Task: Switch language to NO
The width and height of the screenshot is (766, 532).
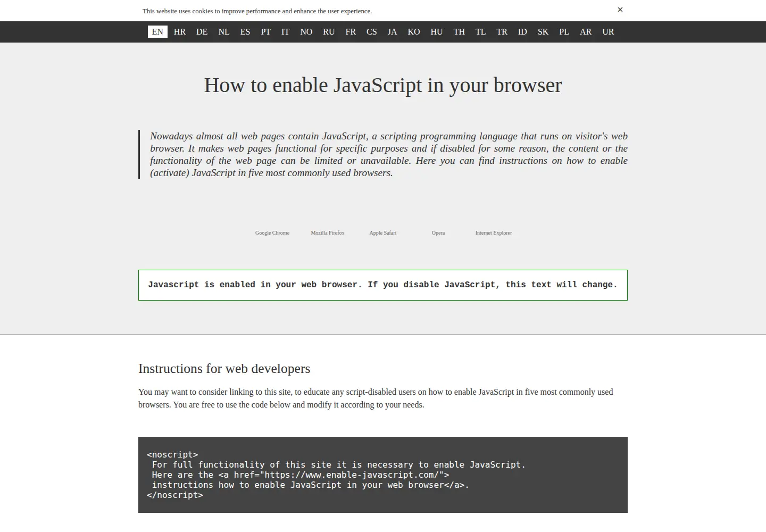Action: tap(306, 32)
